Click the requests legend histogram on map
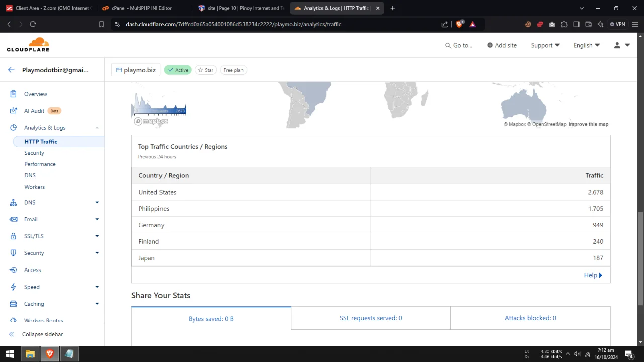The height and width of the screenshot is (362, 644). (159, 104)
